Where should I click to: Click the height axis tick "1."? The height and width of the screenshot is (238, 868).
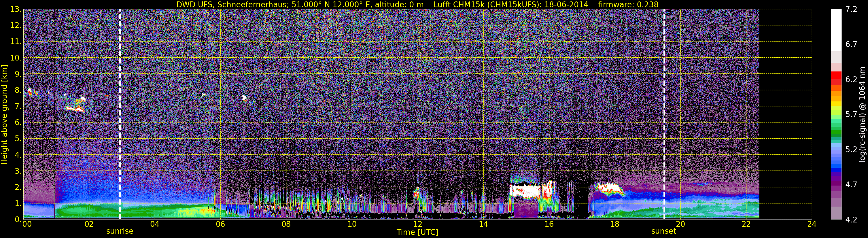pyautogui.click(x=18, y=204)
